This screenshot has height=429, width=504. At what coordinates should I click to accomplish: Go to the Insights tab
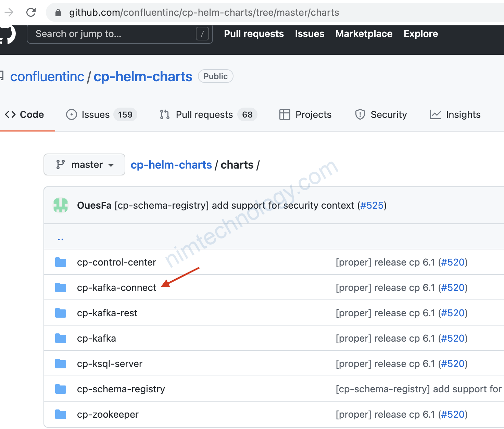click(x=455, y=115)
